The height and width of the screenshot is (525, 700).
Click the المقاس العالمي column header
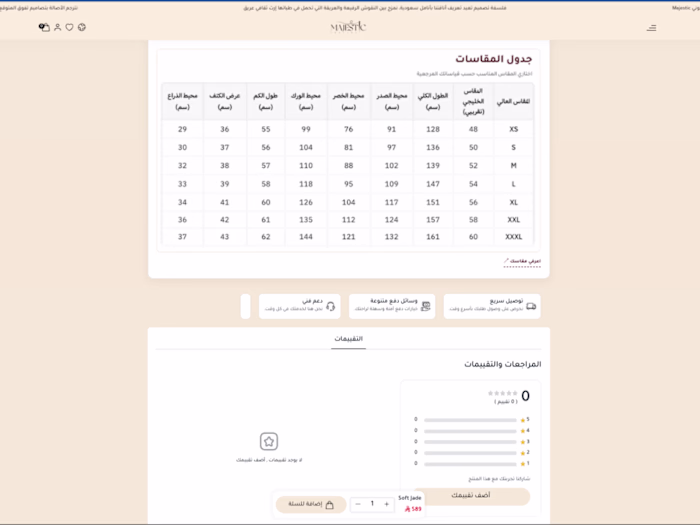(513, 101)
